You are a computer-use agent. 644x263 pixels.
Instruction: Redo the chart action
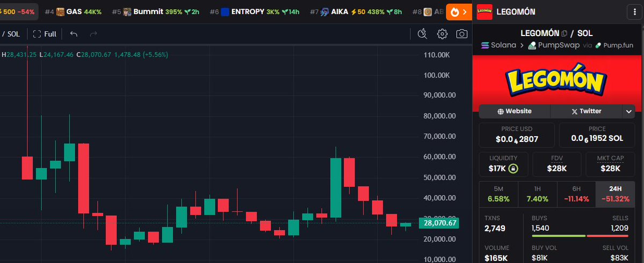pyautogui.click(x=93, y=34)
